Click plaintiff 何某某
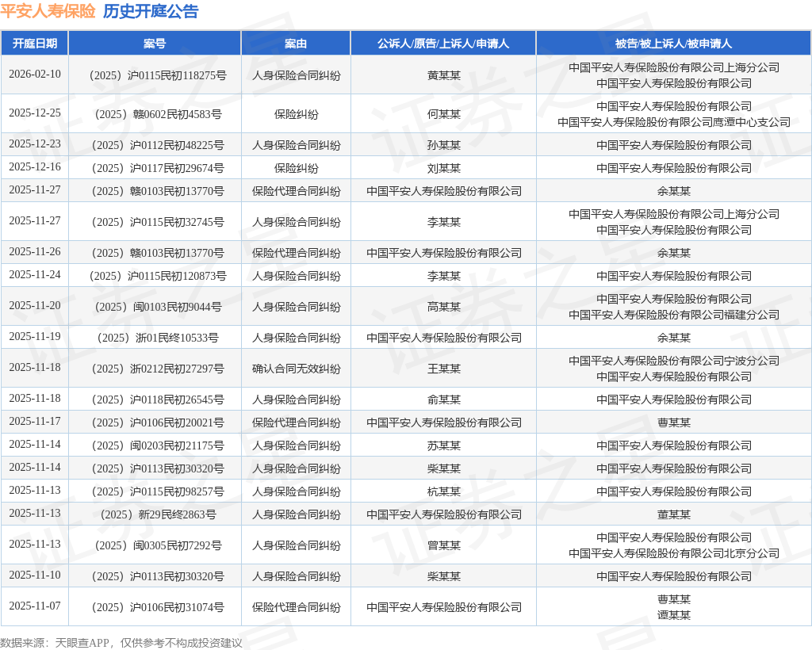Viewport: 812px width, 650px height. 444,114
